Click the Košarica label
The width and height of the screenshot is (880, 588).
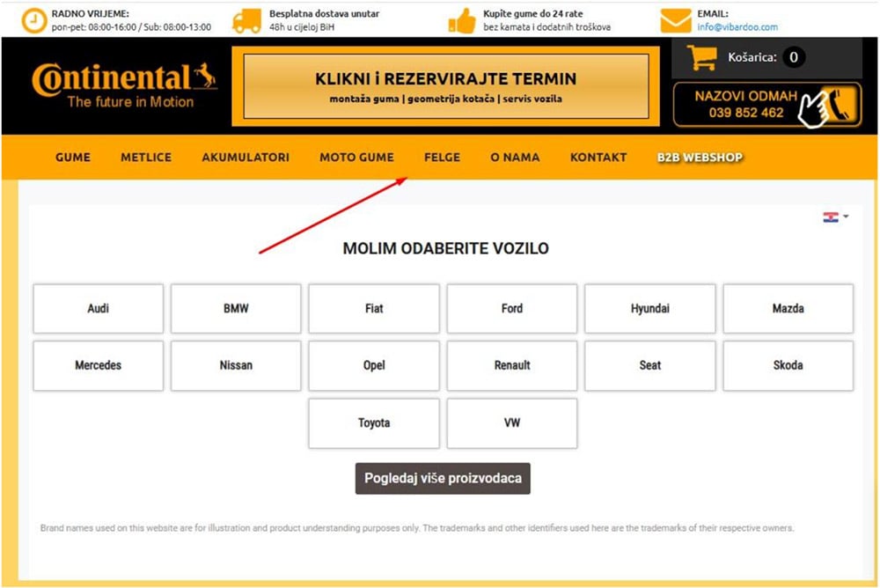(752, 56)
